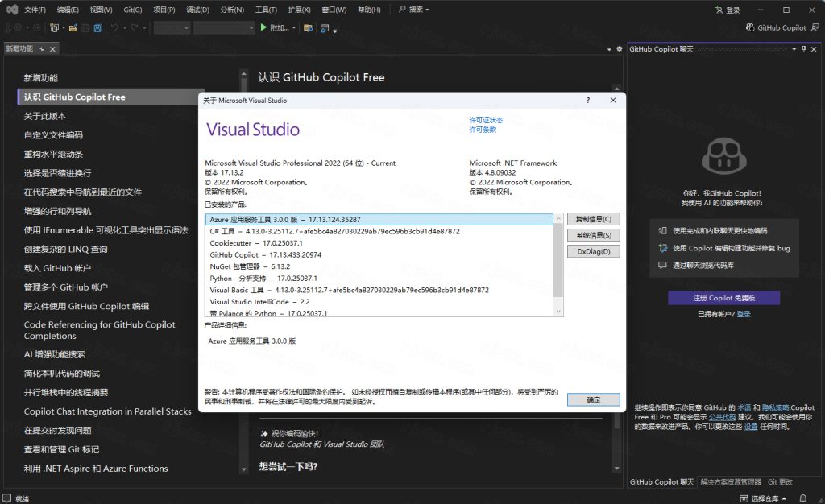Click the DxDiag(D) button

[x=594, y=252]
